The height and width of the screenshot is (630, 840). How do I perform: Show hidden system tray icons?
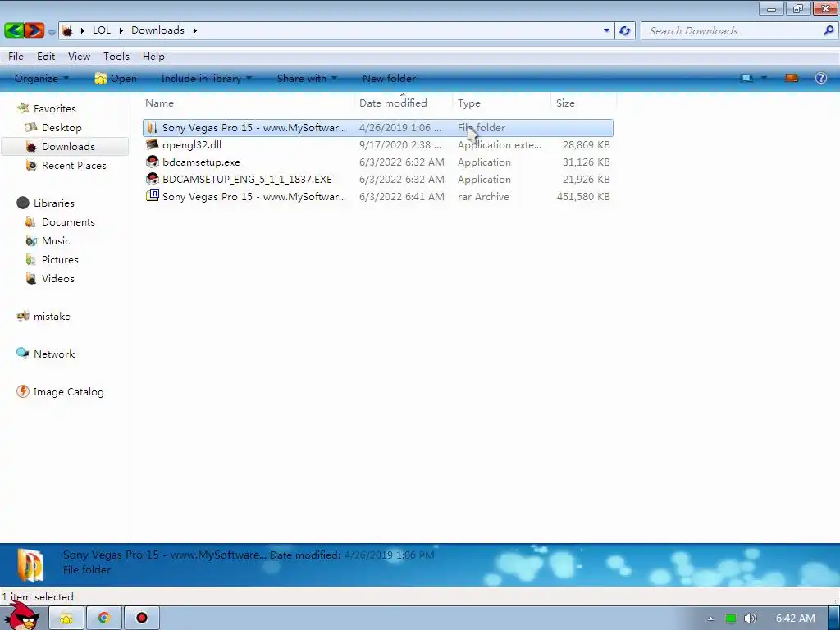pyautogui.click(x=710, y=619)
